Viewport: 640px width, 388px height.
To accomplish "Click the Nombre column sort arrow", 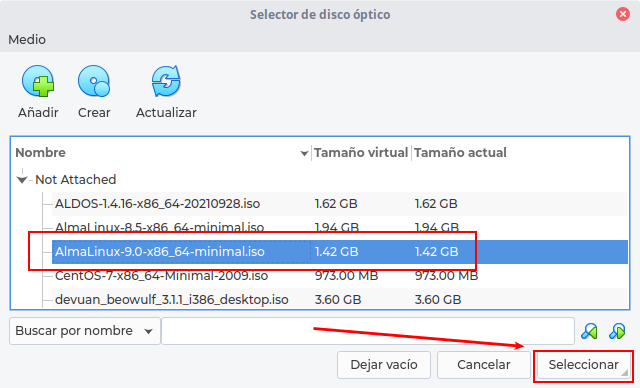I will pos(304,153).
